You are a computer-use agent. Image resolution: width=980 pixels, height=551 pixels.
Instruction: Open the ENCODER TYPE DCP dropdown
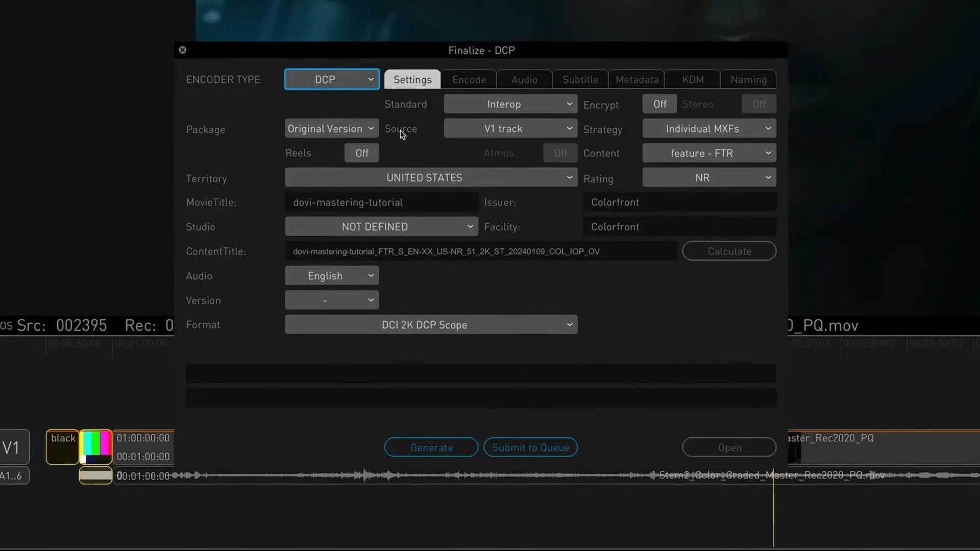click(332, 80)
